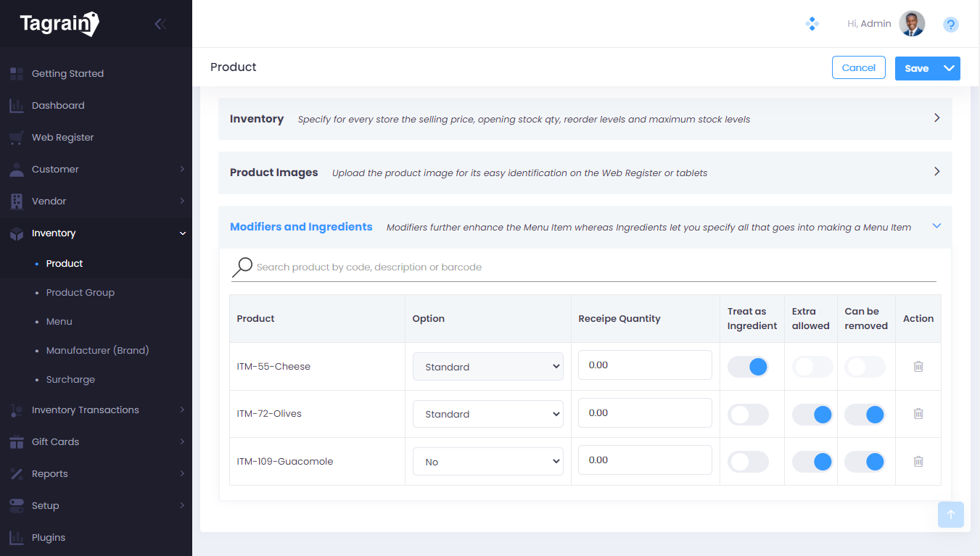
Task: Collapse the sidebar using double-chevron icon
Action: [160, 24]
